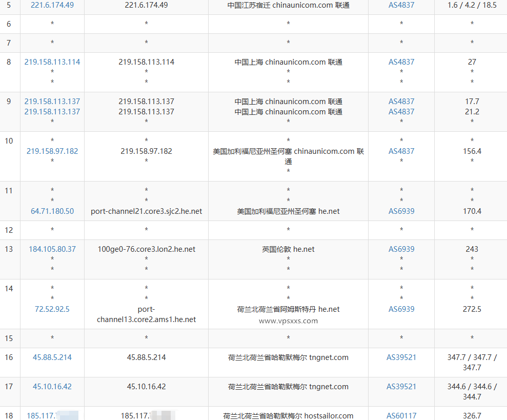This screenshot has height=420, width=507.
Task: Select latency value 326.7 in hop 18
Action: [472, 415]
